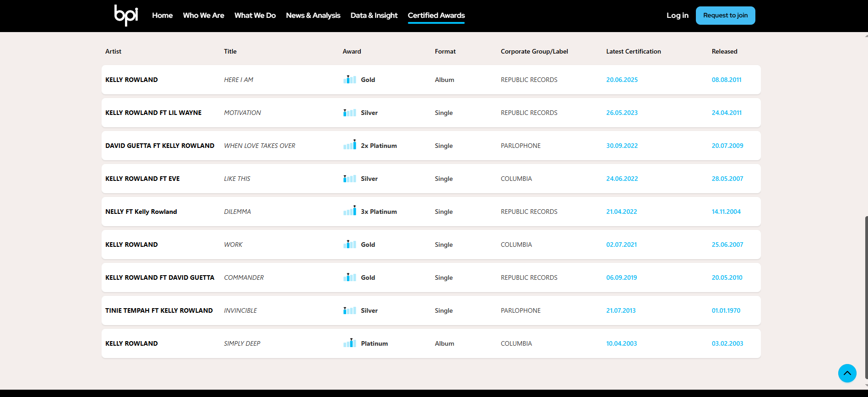Navigate to Data & Insight
868x397 pixels.
pos(374,16)
